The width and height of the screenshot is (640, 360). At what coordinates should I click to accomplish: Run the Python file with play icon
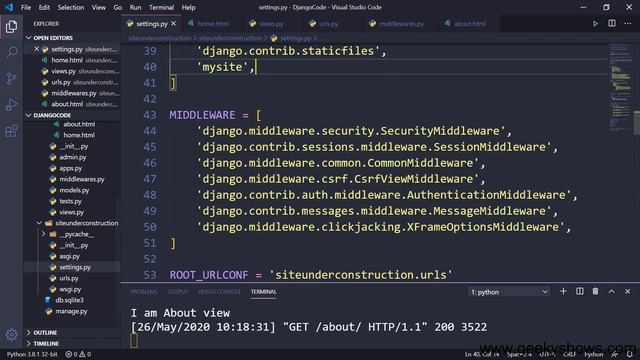pos(596,24)
